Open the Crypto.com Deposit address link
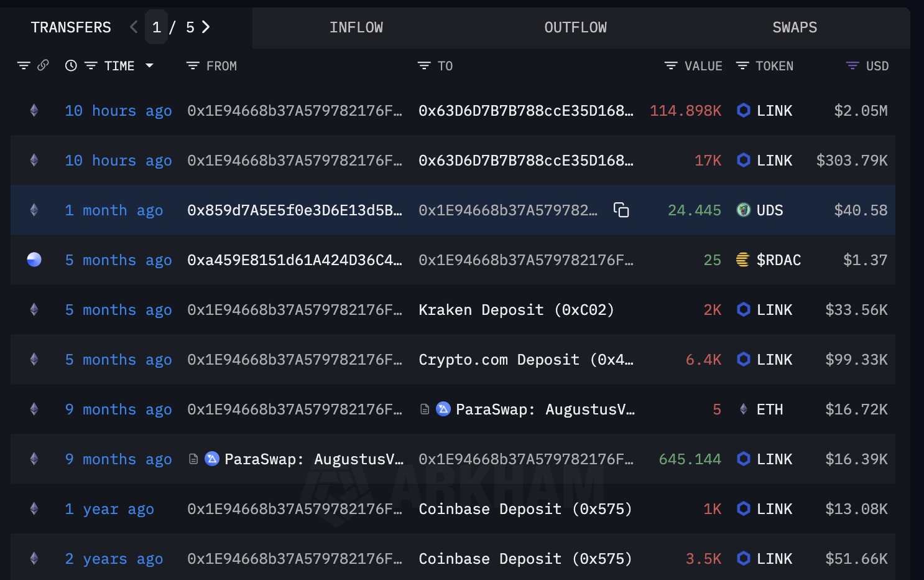 525,360
